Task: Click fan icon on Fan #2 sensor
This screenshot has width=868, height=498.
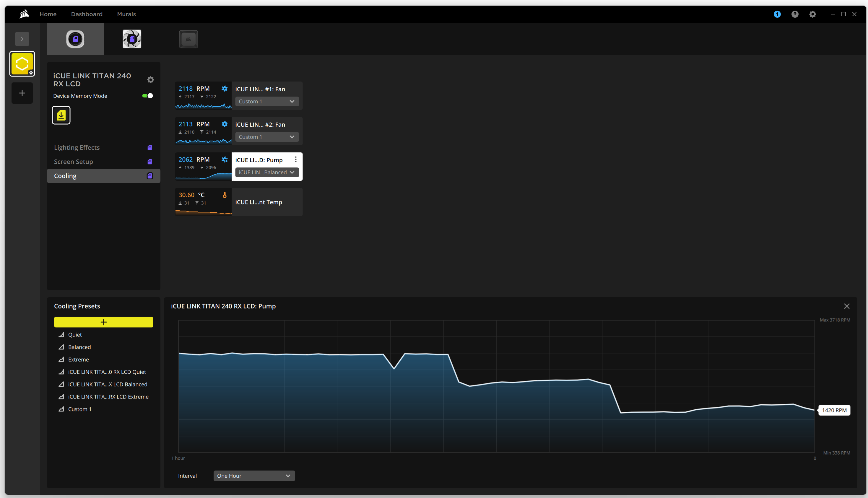Action: tap(225, 124)
